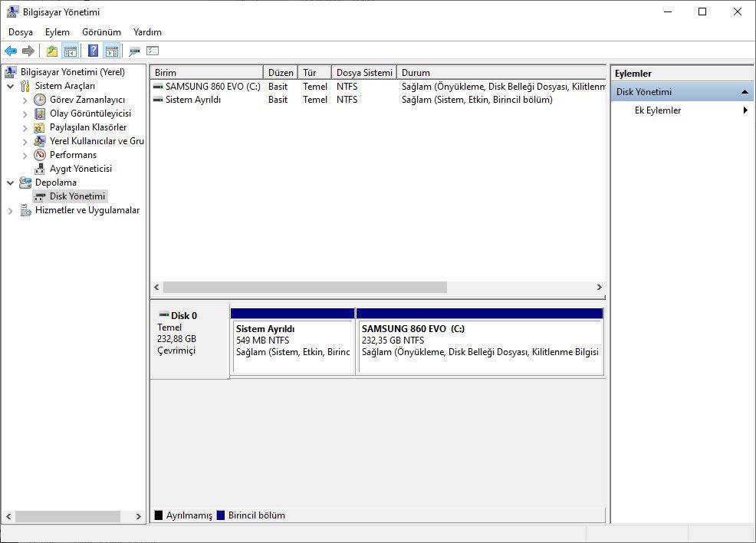
Task: Click the Birincil bölüm blue legend swatch
Action: click(x=221, y=515)
